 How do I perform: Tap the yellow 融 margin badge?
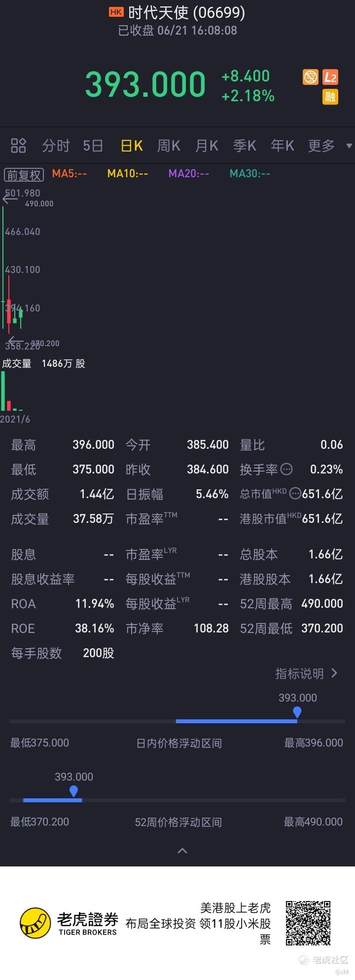point(330,97)
